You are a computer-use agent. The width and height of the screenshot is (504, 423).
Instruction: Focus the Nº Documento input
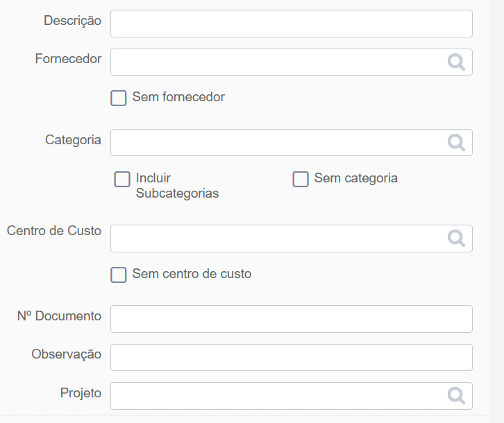click(x=291, y=319)
